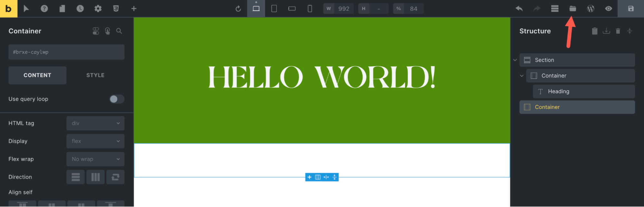Toggle the structure panel icon
644x207 pixels.
pos(554,9)
